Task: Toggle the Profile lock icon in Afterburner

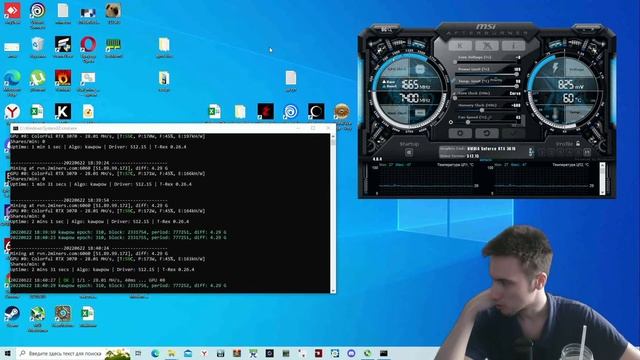Action: [578, 144]
